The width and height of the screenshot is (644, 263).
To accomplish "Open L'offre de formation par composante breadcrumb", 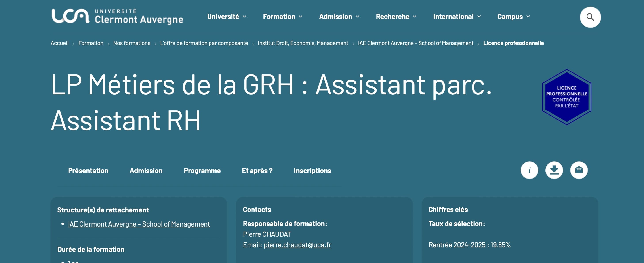I will click(204, 43).
